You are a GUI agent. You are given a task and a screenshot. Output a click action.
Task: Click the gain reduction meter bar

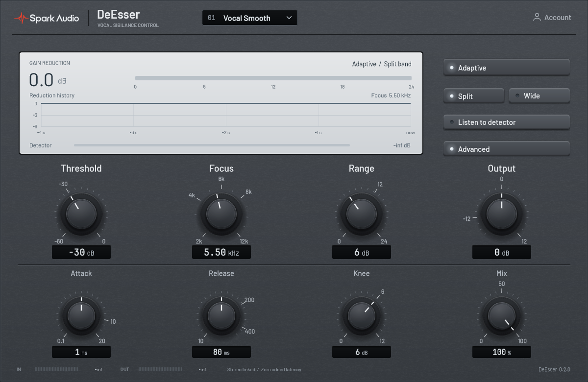tap(273, 78)
